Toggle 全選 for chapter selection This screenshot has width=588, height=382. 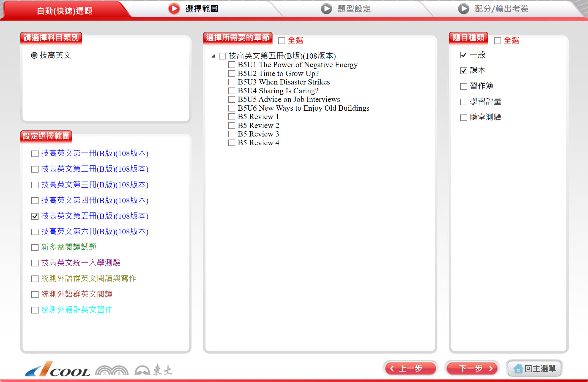[281, 41]
